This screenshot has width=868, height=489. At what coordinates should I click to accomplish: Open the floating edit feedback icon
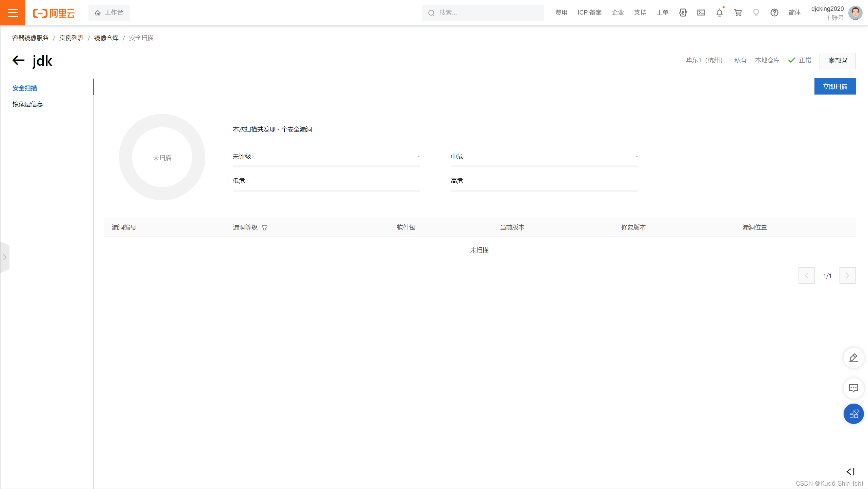pyautogui.click(x=853, y=358)
